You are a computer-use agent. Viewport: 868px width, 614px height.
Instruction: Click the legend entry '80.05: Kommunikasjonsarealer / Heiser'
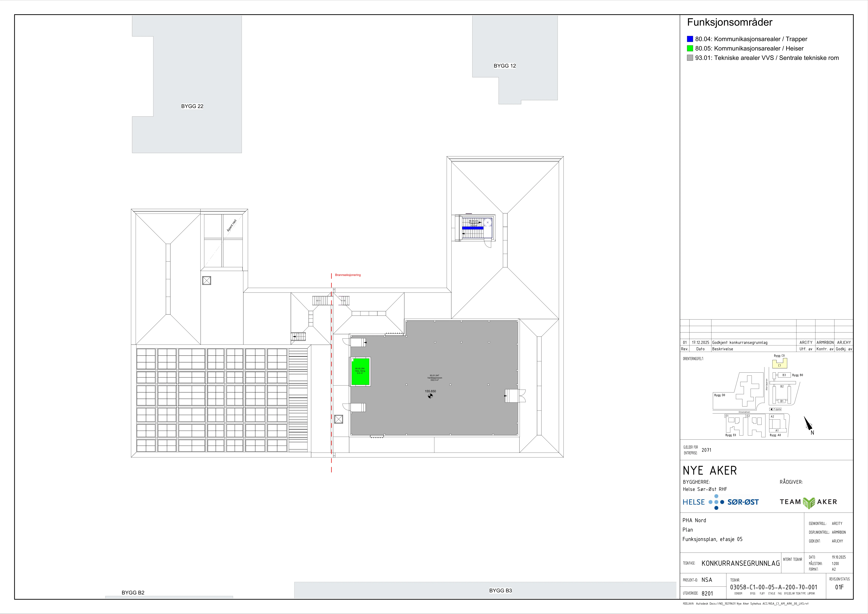749,48
